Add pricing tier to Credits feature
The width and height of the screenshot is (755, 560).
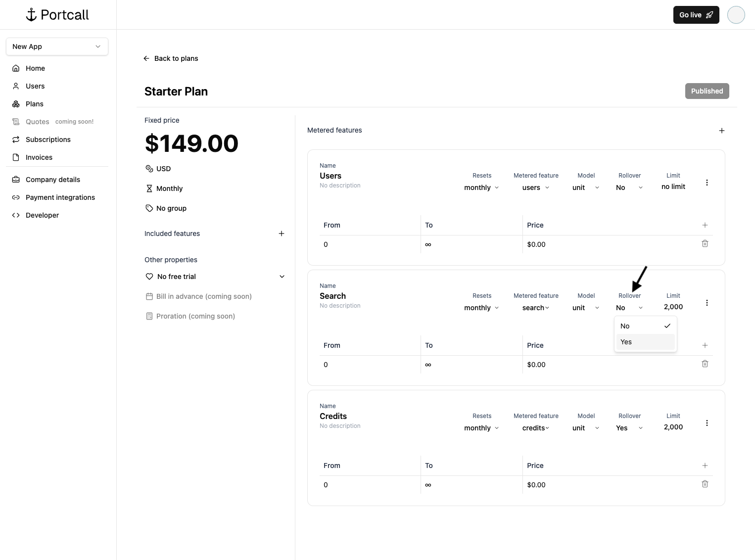pyautogui.click(x=705, y=466)
